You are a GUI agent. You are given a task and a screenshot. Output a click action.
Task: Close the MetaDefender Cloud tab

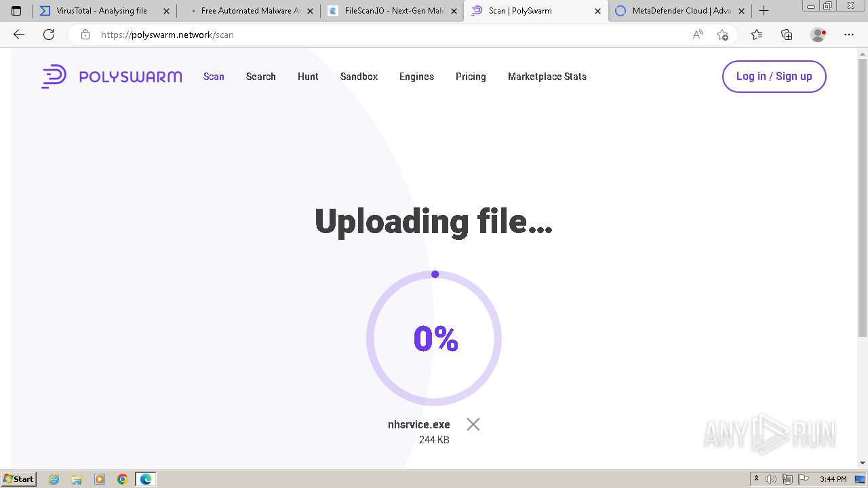click(741, 11)
